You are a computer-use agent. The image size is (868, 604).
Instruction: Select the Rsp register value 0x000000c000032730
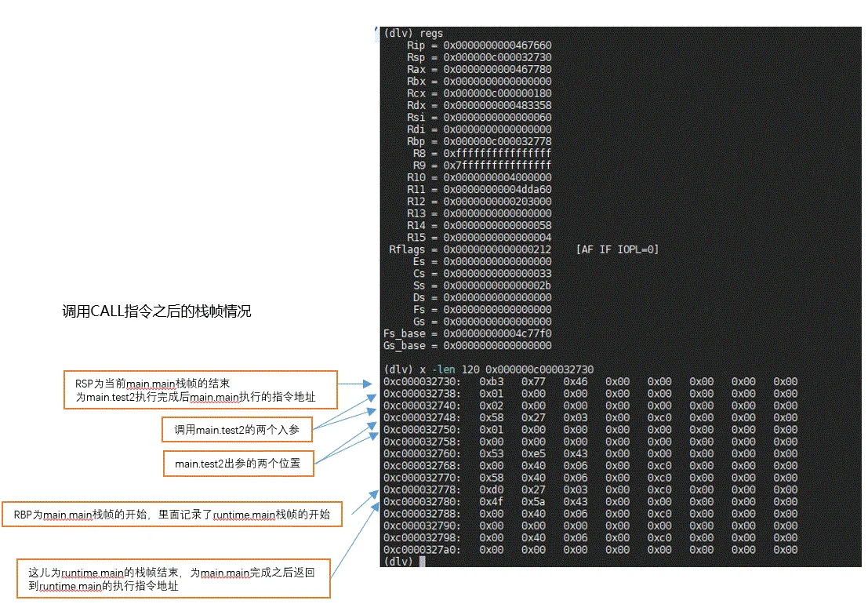tap(497, 57)
